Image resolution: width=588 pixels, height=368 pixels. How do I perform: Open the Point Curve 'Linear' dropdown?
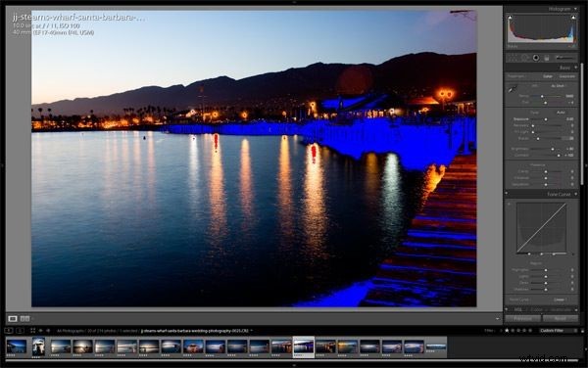tap(561, 299)
